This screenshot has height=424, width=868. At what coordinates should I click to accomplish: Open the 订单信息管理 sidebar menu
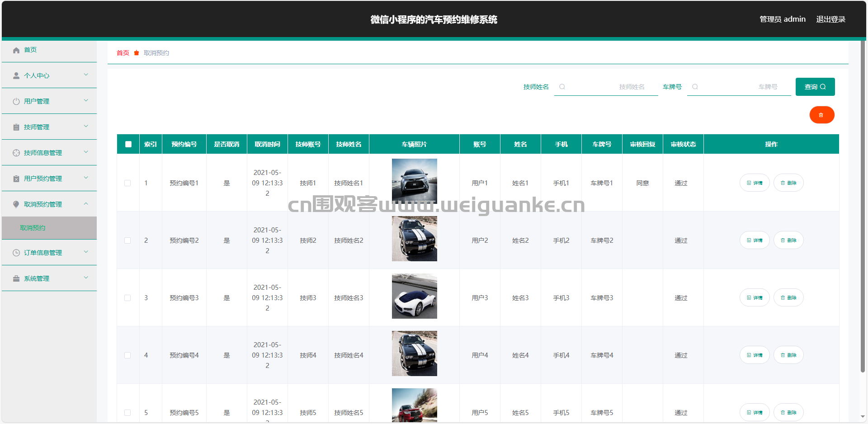point(49,253)
